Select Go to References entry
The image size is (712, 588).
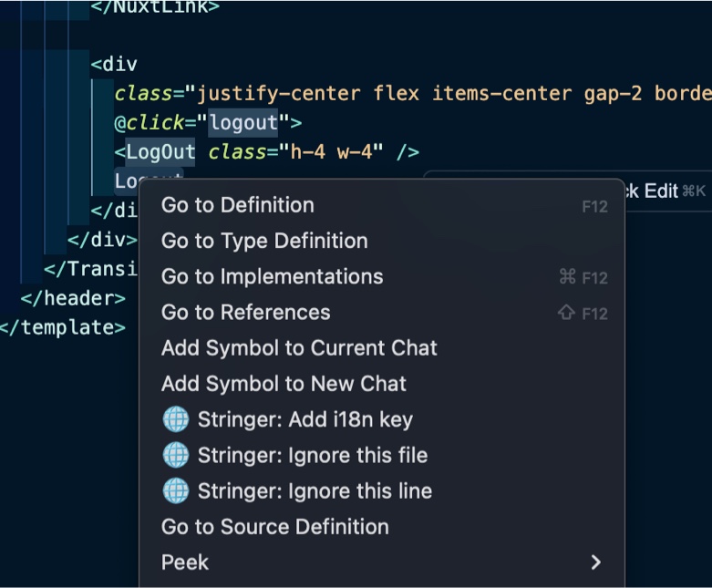(381, 313)
